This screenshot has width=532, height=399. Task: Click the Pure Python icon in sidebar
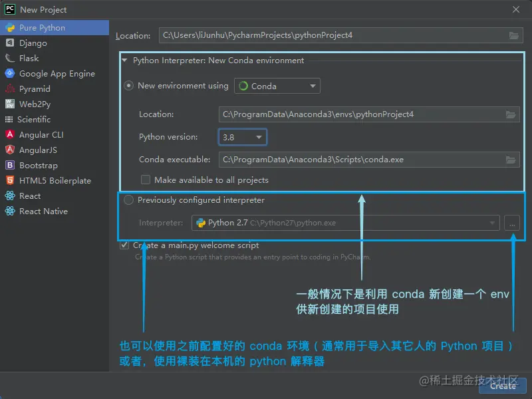pos(10,28)
